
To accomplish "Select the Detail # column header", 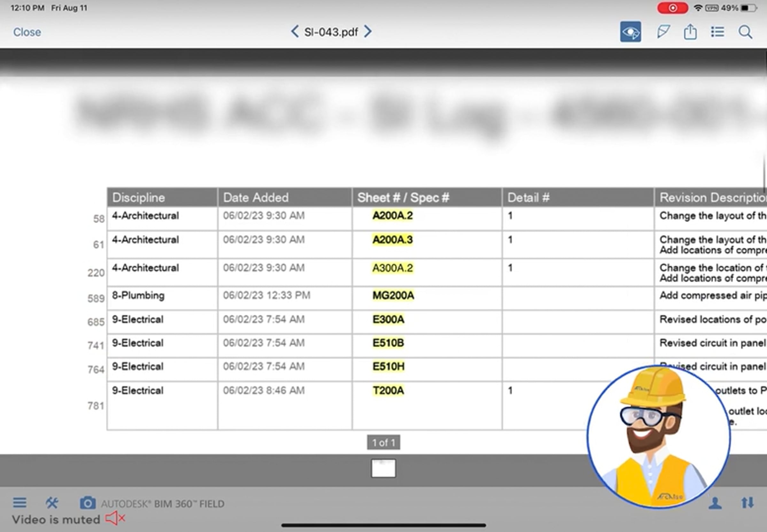I will (578, 197).
